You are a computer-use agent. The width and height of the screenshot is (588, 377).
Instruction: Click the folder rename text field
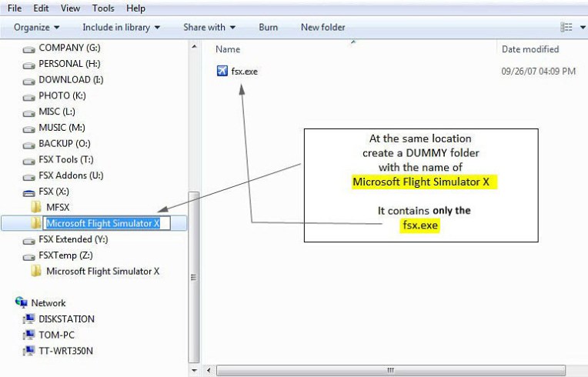pyautogui.click(x=107, y=223)
